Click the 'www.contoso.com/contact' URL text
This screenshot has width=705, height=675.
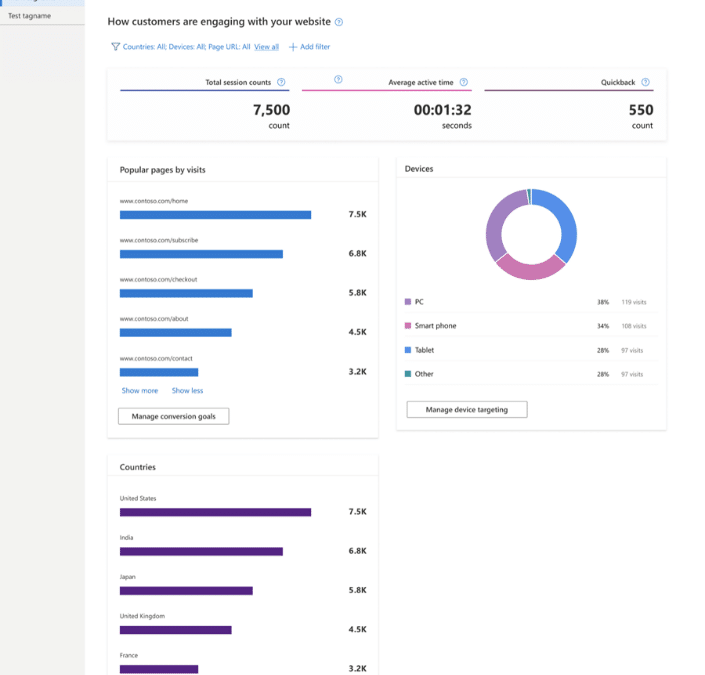click(x=156, y=358)
